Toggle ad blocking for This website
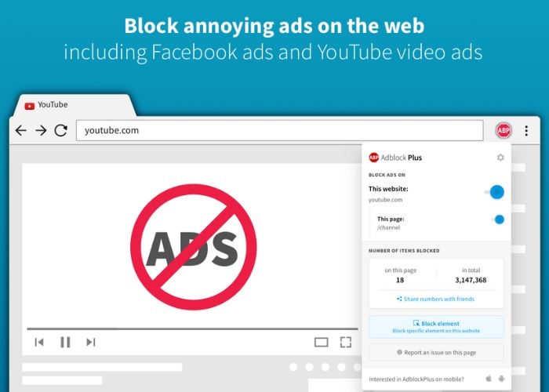549x392 pixels. click(x=494, y=192)
